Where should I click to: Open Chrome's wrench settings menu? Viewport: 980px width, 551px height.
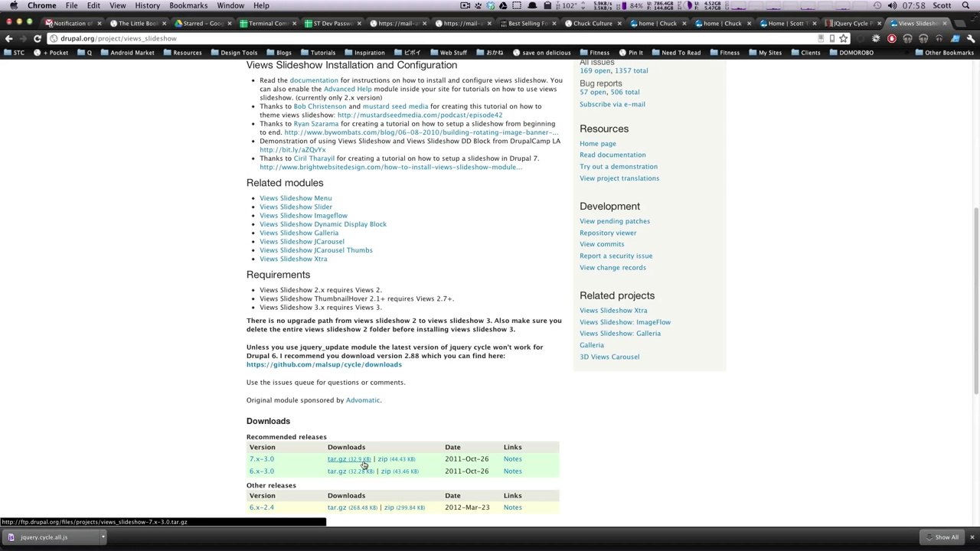971,38
